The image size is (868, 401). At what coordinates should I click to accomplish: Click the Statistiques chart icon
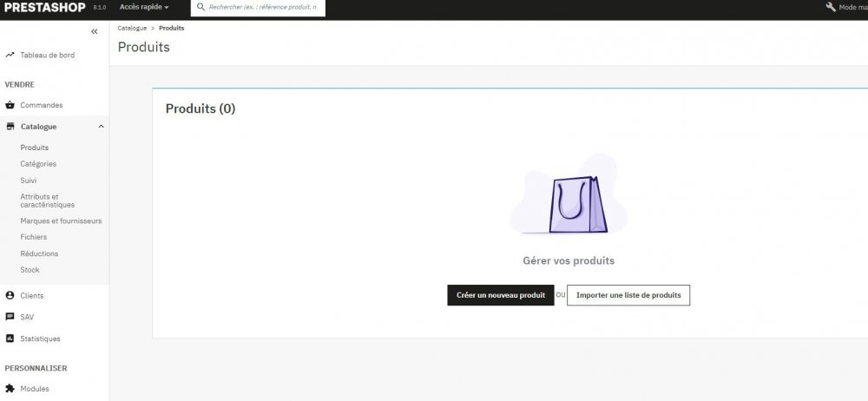(10, 339)
